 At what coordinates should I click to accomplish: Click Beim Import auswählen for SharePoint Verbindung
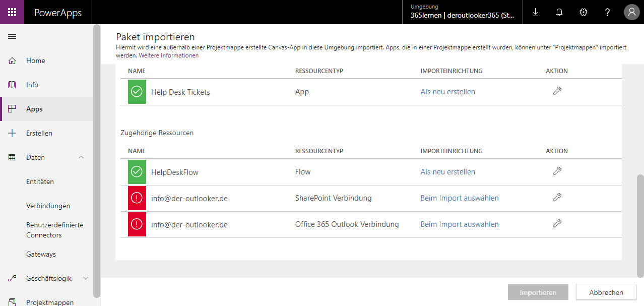(460, 198)
